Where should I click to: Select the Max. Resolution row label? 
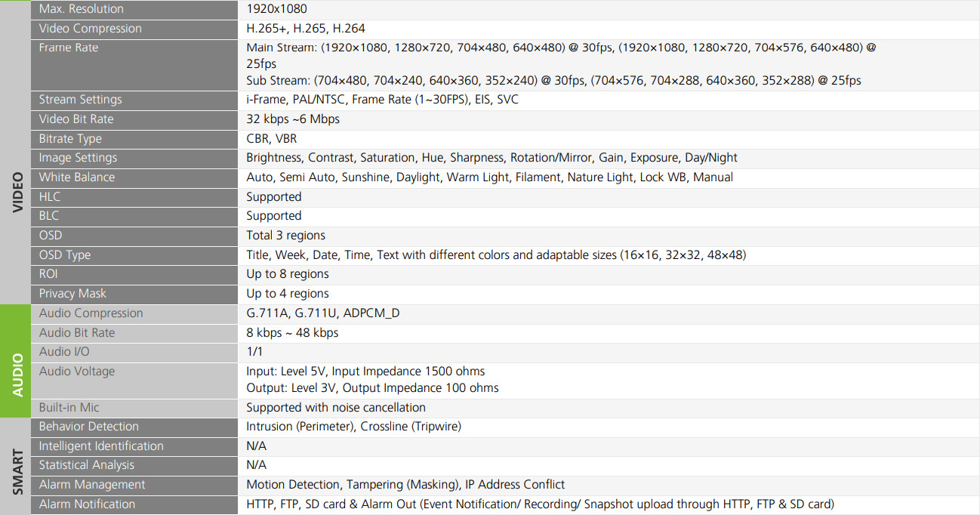point(81,9)
